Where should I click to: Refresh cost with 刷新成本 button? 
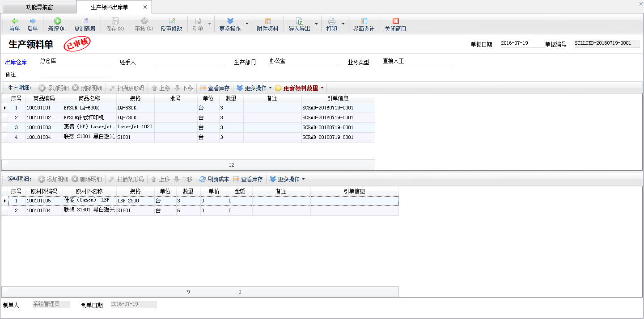pos(214,179)
